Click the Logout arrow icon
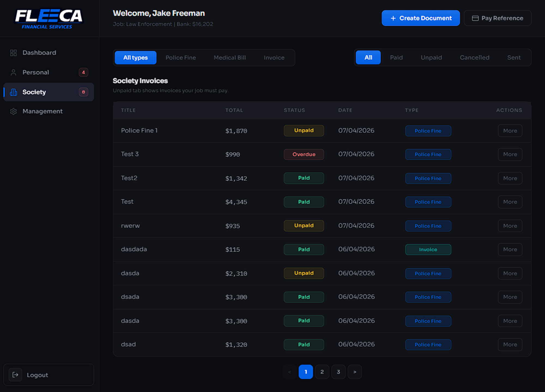545x392 pixels. (x=15, y=375)
